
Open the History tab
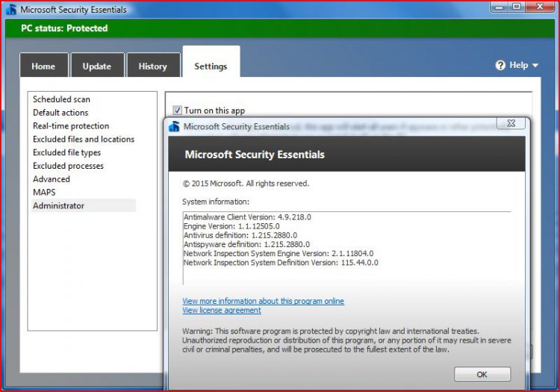pos(153,65)
